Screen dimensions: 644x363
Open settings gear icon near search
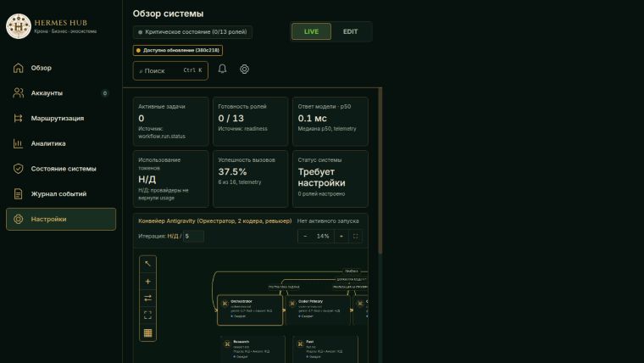(x=244, y=69)
